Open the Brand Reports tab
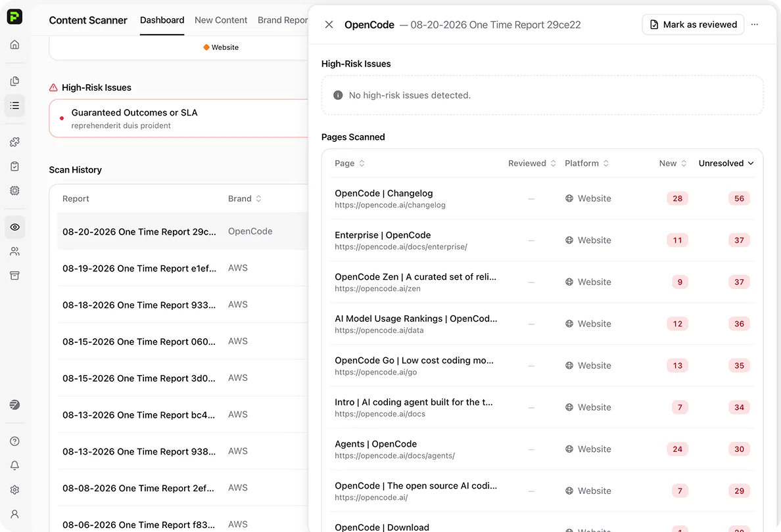781x532 pixels. pyautogui.click(x=283, y=20)
